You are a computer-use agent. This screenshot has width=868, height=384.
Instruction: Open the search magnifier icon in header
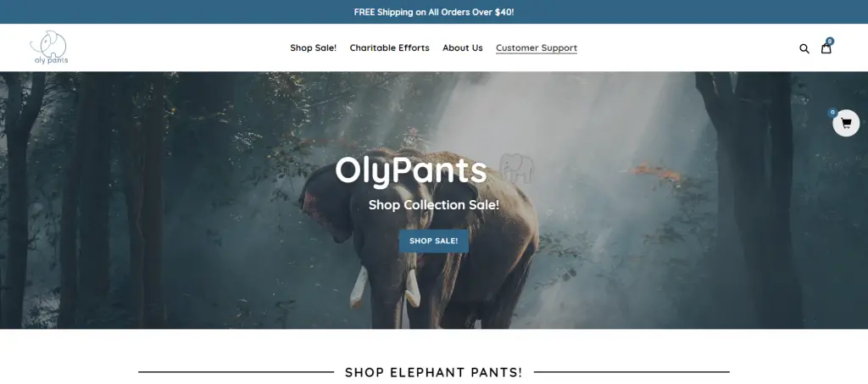pyautogui.click(x=804, y=48)
